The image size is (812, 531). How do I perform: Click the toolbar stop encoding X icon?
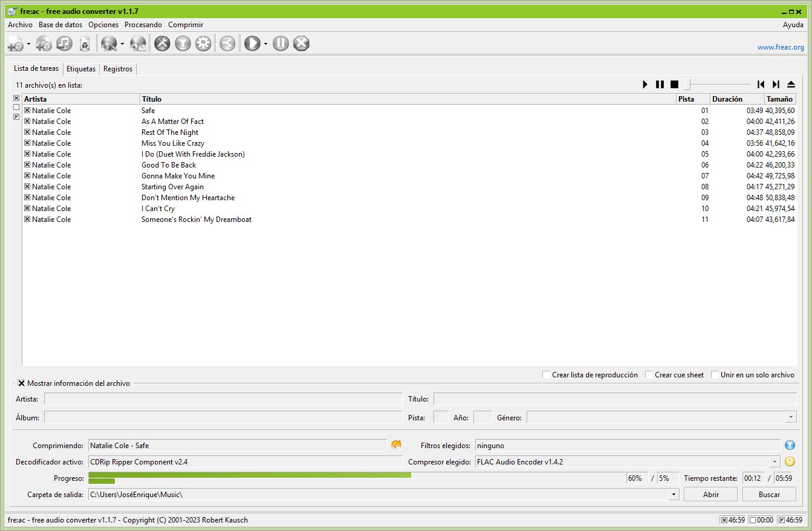(x=301, y=44)
